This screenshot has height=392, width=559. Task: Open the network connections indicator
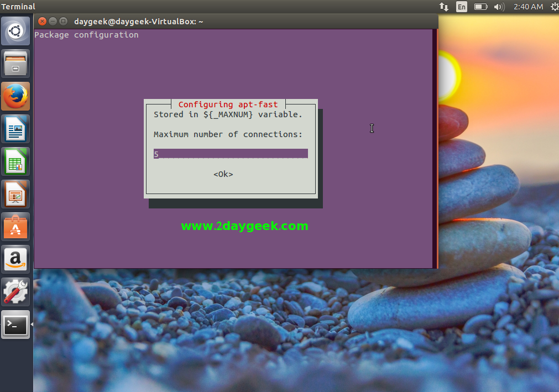[443, 7]
